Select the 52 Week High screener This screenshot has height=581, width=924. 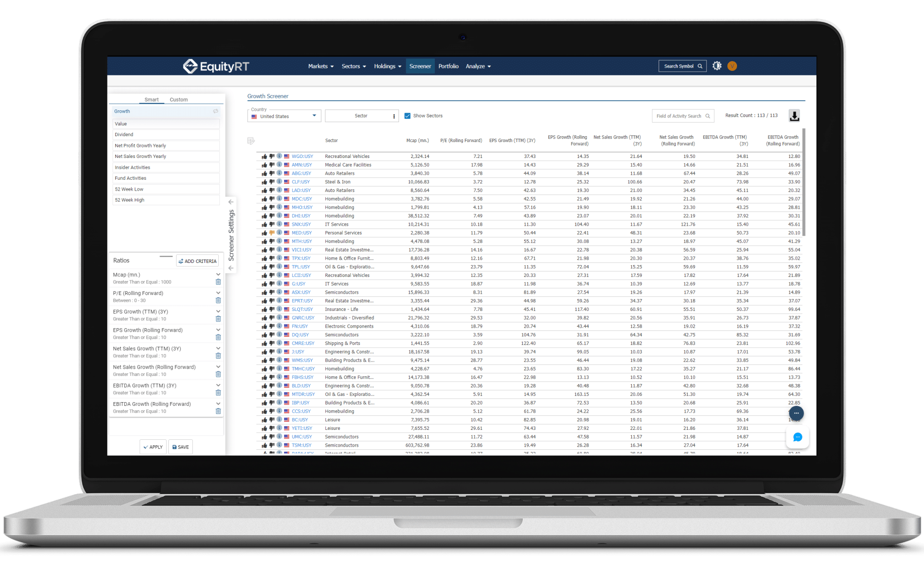tap(166, 200)
